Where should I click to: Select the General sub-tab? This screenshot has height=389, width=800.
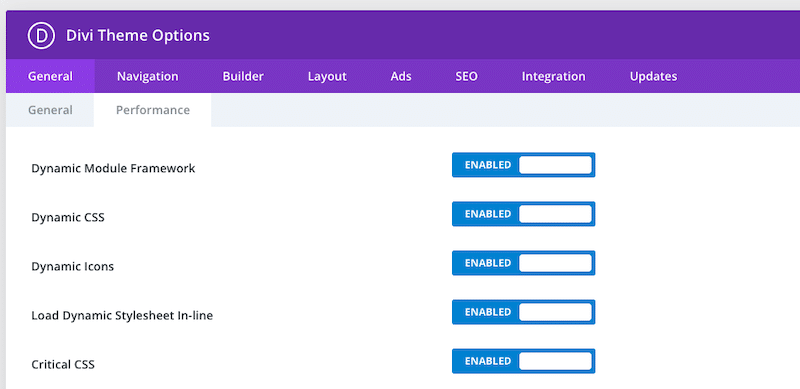pos(50,110)
